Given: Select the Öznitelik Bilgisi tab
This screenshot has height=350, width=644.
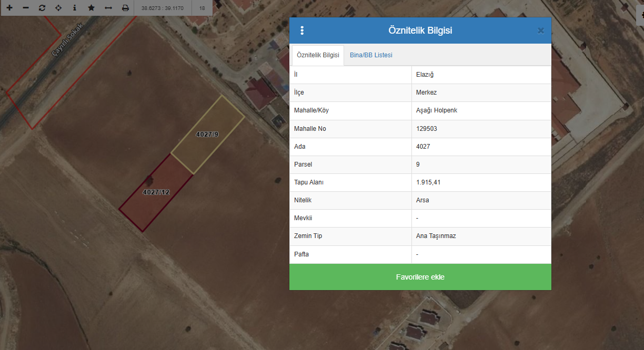Looking at the screenshot, I should coord(318,55).
